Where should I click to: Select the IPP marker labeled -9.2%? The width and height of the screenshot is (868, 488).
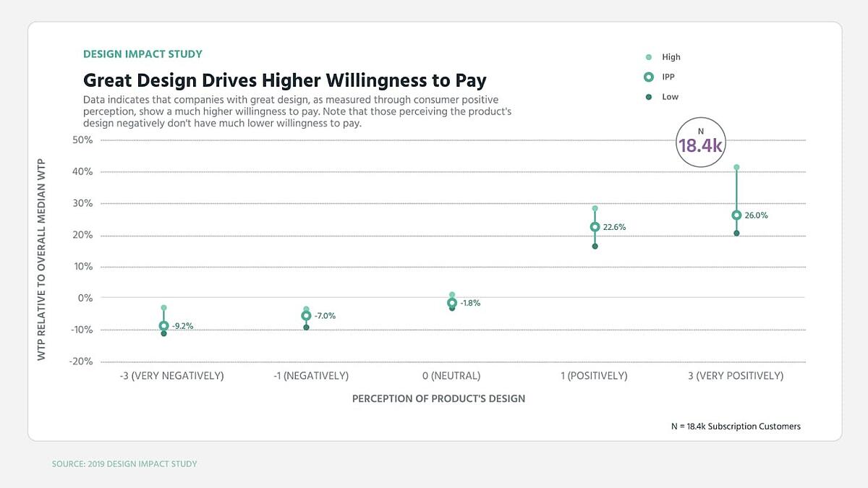click(164, 326)
